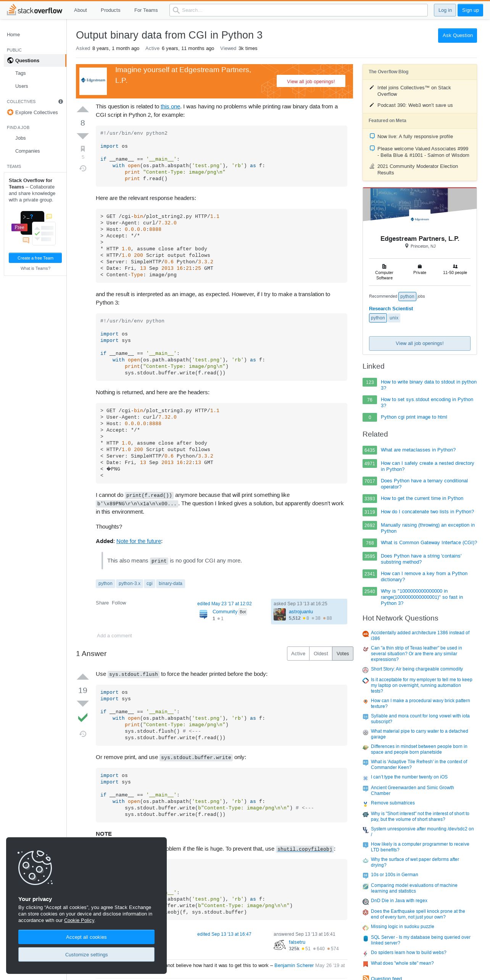
Task: Click the Ask Question button
Action: [457, 35]
